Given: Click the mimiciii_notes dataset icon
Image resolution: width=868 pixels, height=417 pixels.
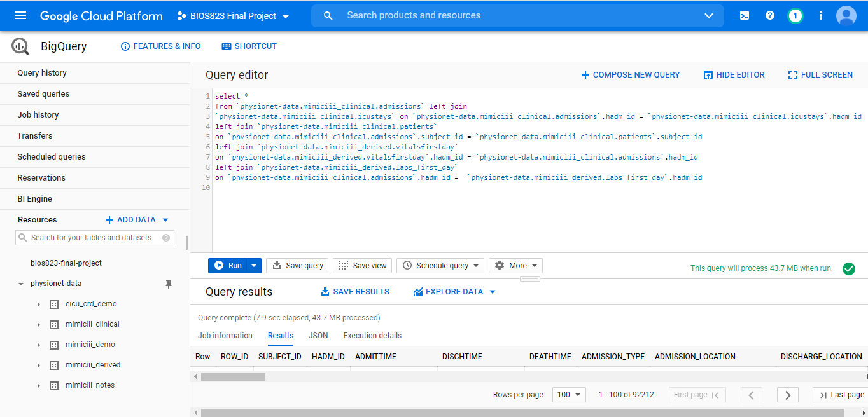Looking at the screenshot, I should [x=54, y=385].
